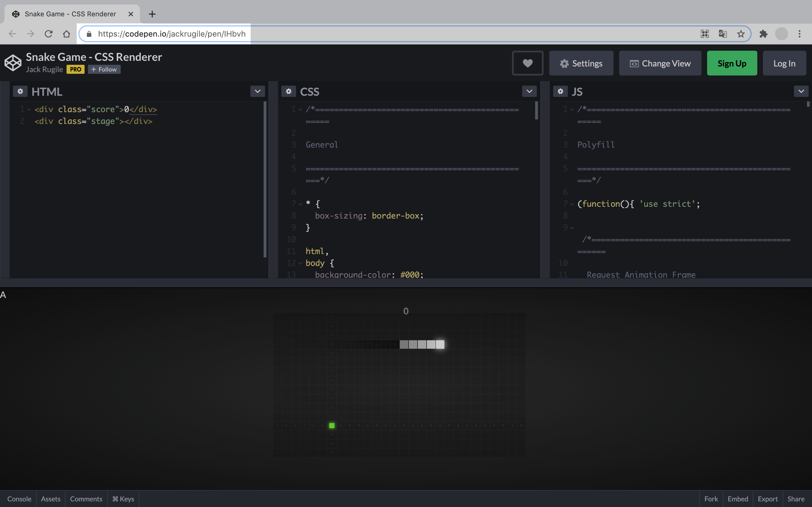Follow Jack Rugile
This screenshot has width=812, height=507.
pos(104,69)
